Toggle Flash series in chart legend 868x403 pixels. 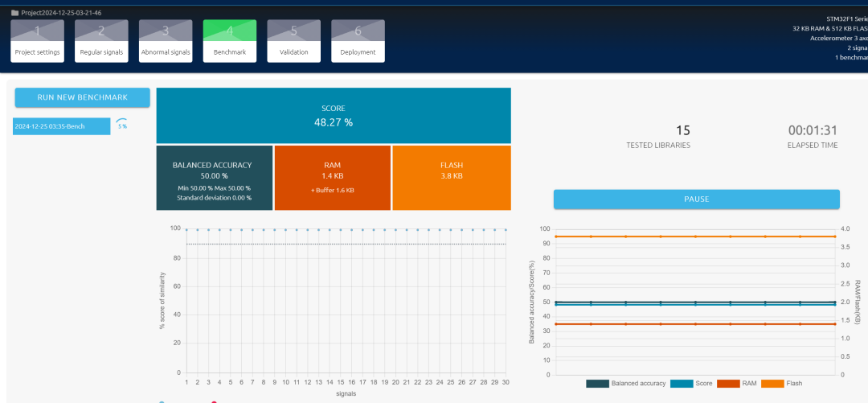pyautogui.click(x=772, y=384)
